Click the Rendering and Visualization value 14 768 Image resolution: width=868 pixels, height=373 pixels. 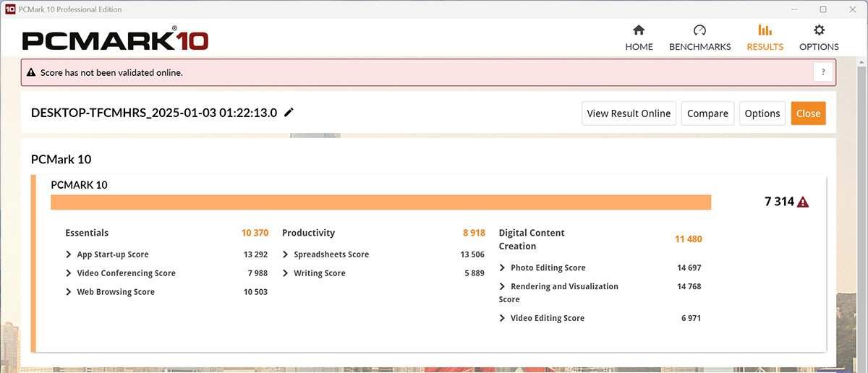click(689, 286)
